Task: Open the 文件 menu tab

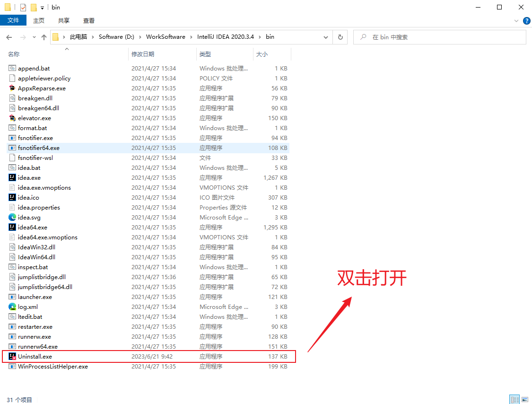Action: coord(13,20)
